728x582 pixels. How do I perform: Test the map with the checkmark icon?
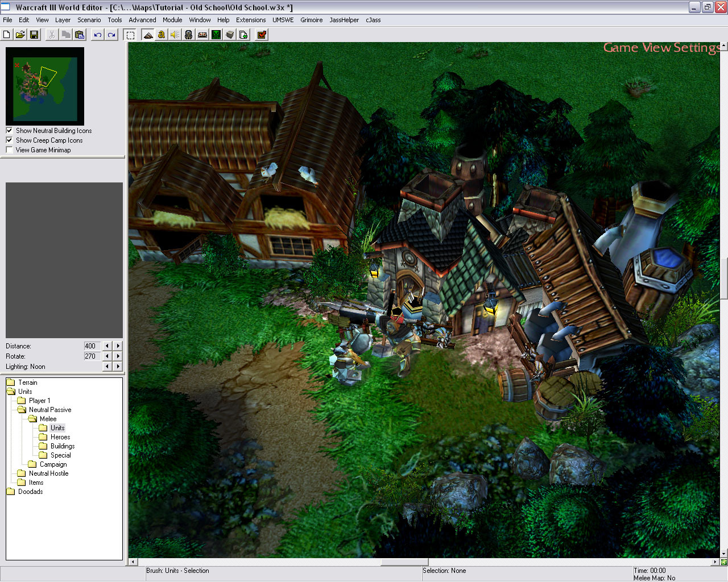click(262, 35)
